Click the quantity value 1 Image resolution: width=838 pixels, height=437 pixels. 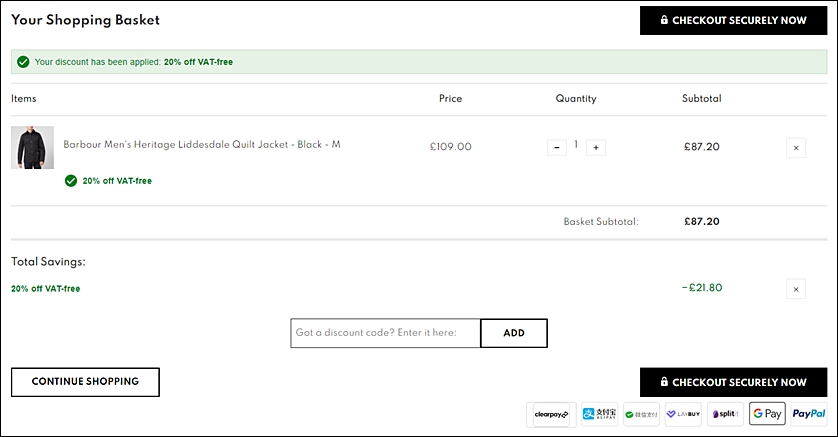[576, 144]
